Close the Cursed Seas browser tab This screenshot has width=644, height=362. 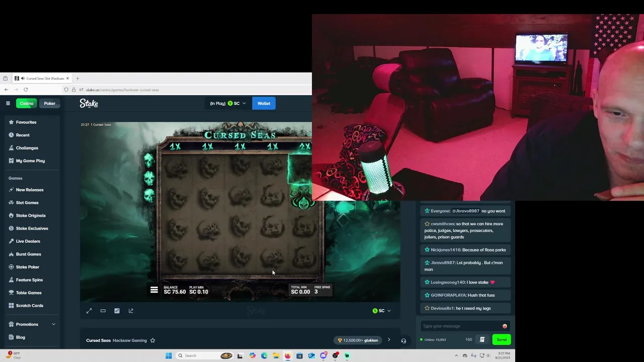pyautogui.click(x=67, y=78)
